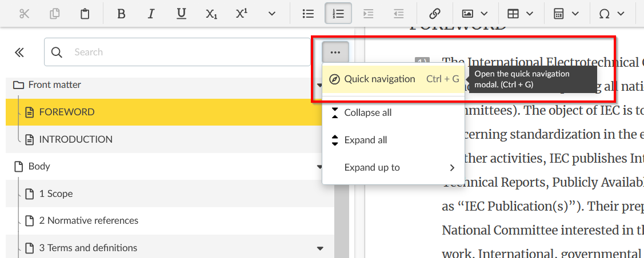Viewport: 644px width, 258px height.
Task: Click the three-dot more options button
Action: (335, 53)
